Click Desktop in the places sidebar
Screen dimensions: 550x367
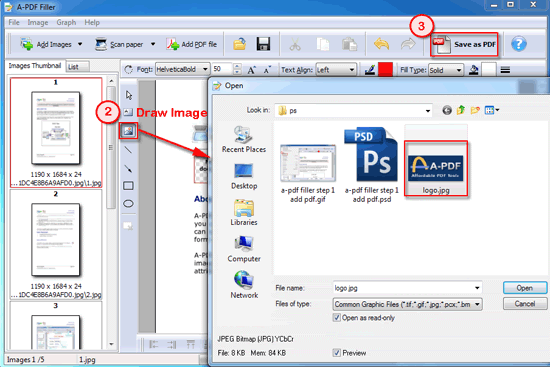(244, 176)
